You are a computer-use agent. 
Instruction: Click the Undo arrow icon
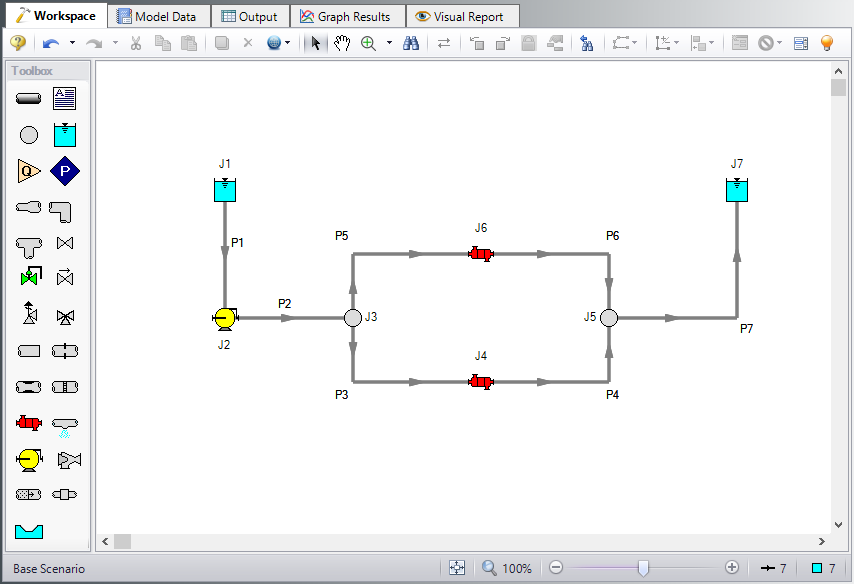click(x=51, y=43)
